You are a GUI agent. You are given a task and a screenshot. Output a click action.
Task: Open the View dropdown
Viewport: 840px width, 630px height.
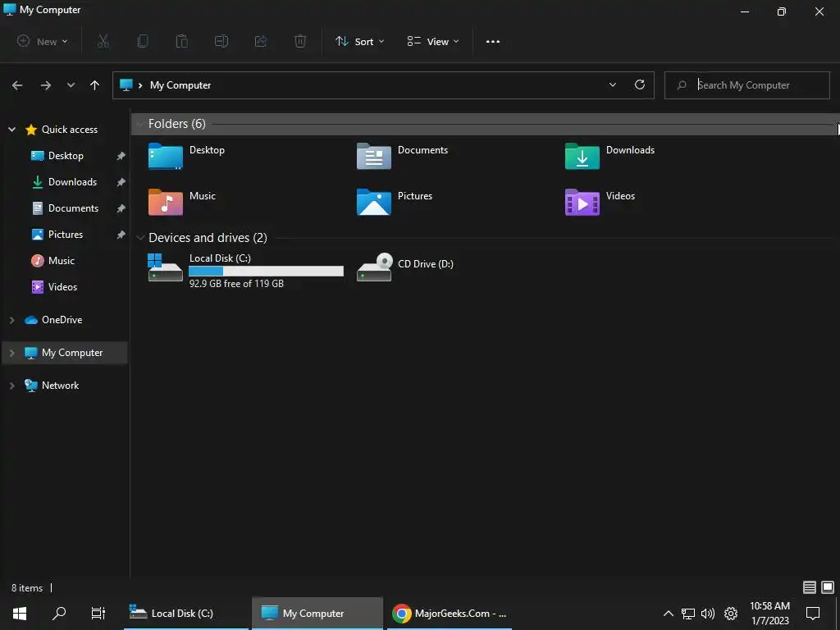pyautogui.click(x=433, y=41)
